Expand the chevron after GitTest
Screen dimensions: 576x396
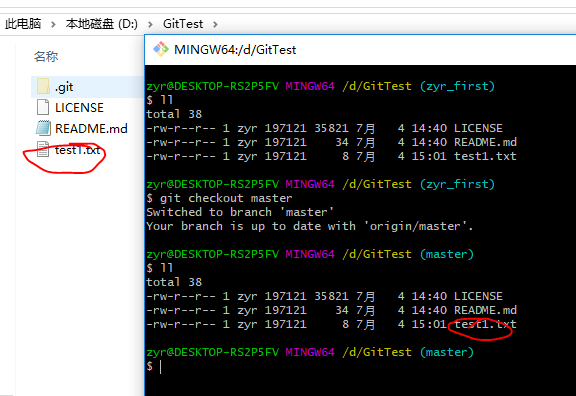tap(215, 24)
